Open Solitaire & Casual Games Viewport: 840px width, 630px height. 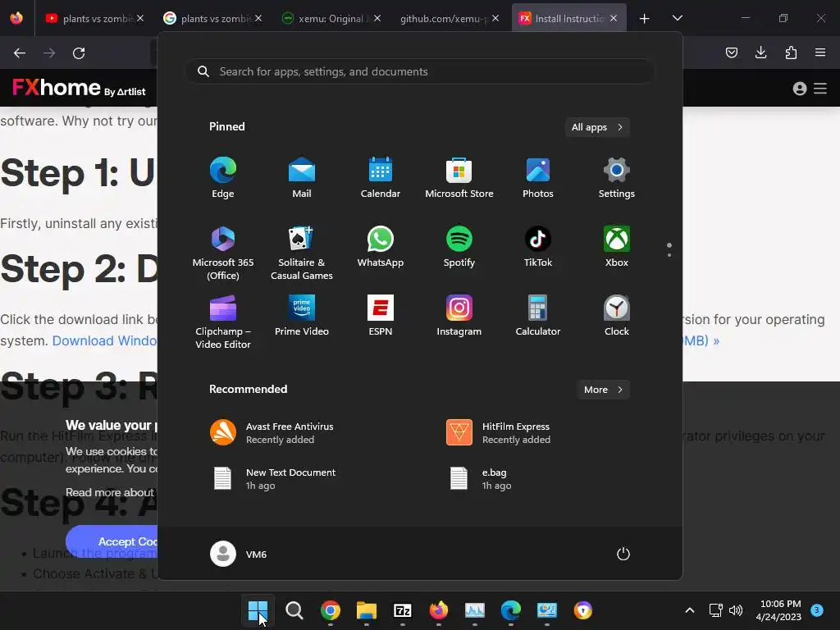click(x=302, y=253)
